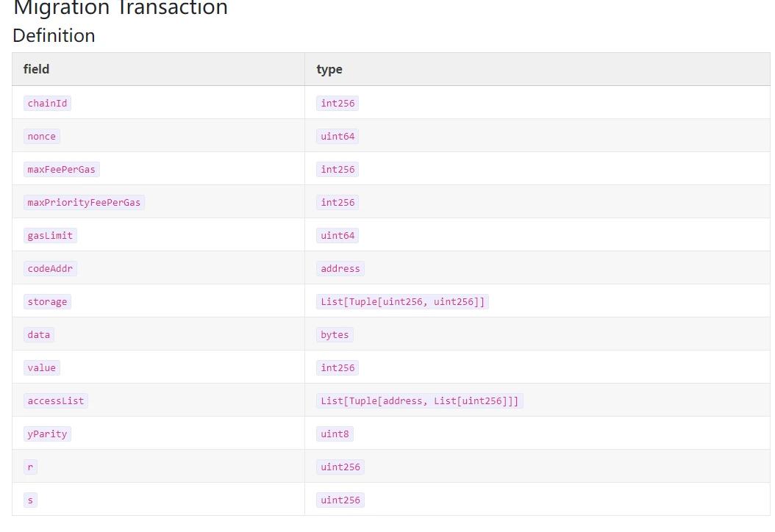775x532 pixels.
Task: Click the chainId field name
Action: (47, 104)
